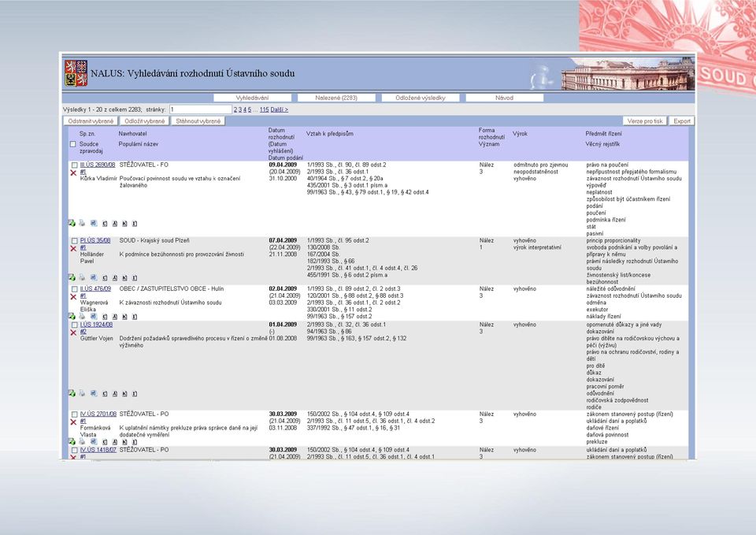Viewport: 756px width, 535px height.
Task: Jump to results page 2
Action: [235, 110]
